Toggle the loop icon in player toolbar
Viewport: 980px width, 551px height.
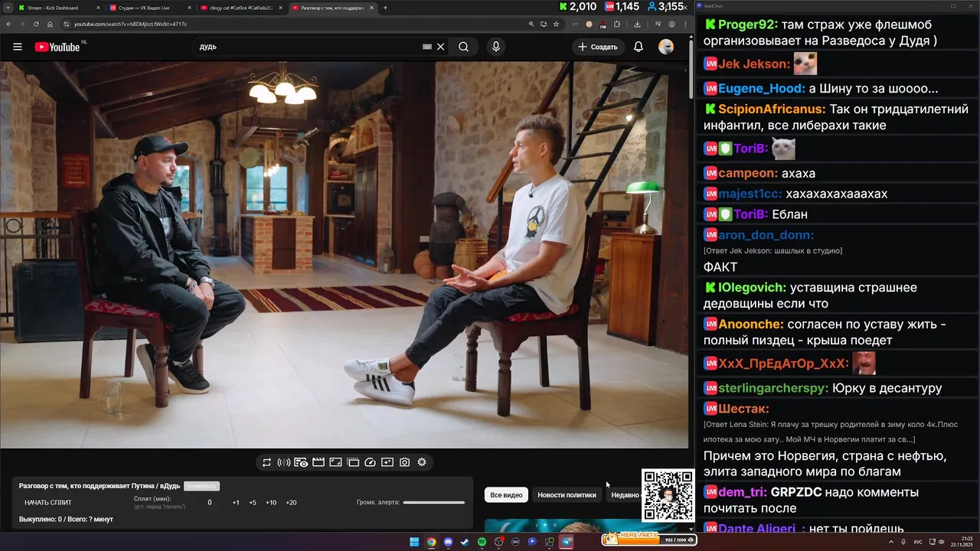click(x=266, y=462)
